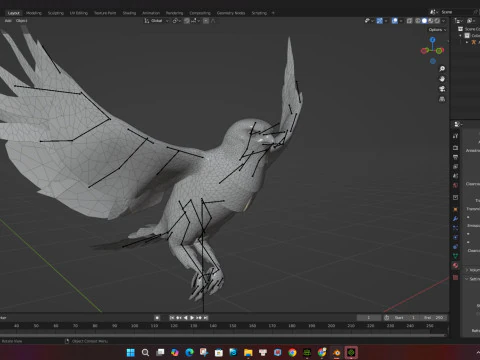Open File Explorer from the taskbar
This screenshot has width=480, height=360.
pos(248,352)
